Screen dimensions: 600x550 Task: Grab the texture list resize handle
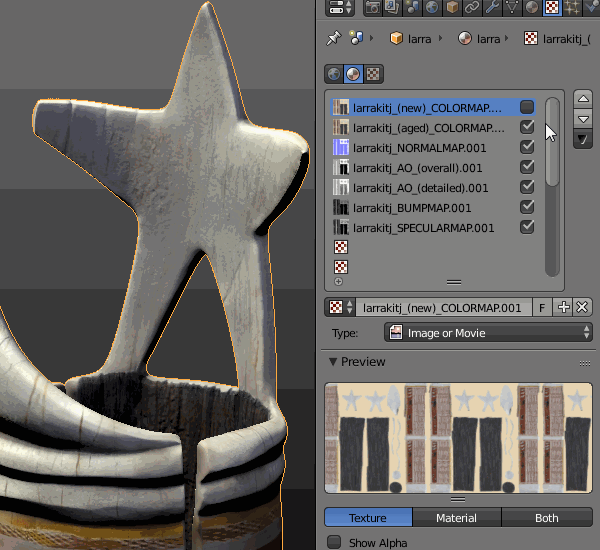pyautogui.click(x=454, y=282)
